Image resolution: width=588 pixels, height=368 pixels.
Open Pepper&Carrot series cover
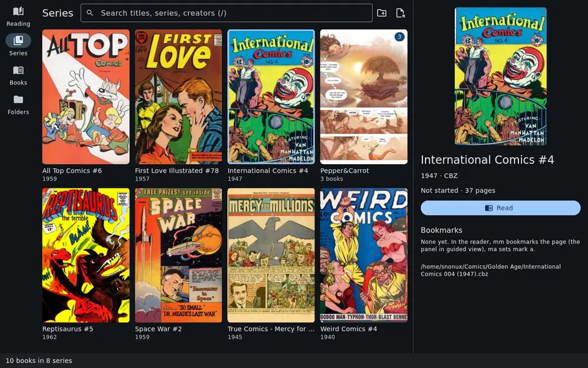364,97
